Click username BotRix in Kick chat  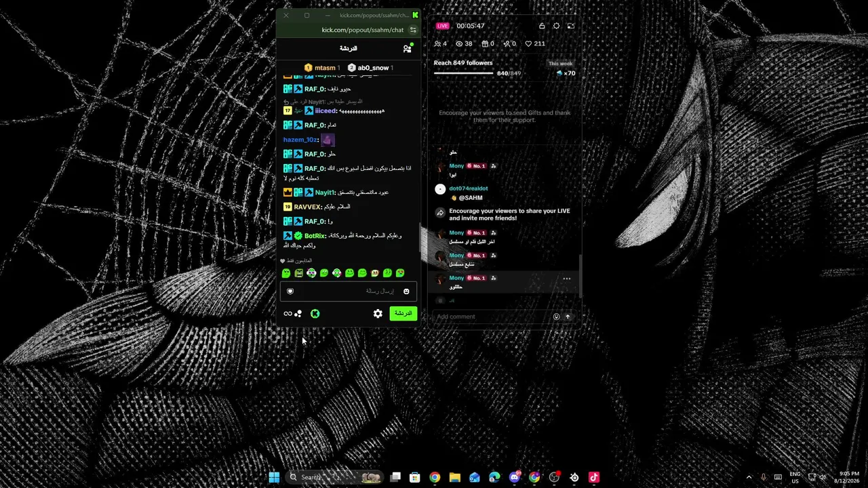pos(315,236)
